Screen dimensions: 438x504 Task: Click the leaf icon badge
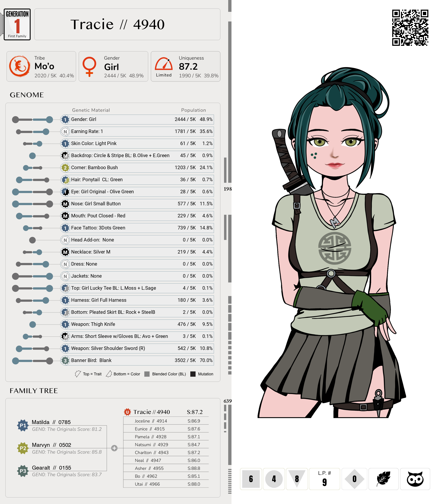[383, 479]
